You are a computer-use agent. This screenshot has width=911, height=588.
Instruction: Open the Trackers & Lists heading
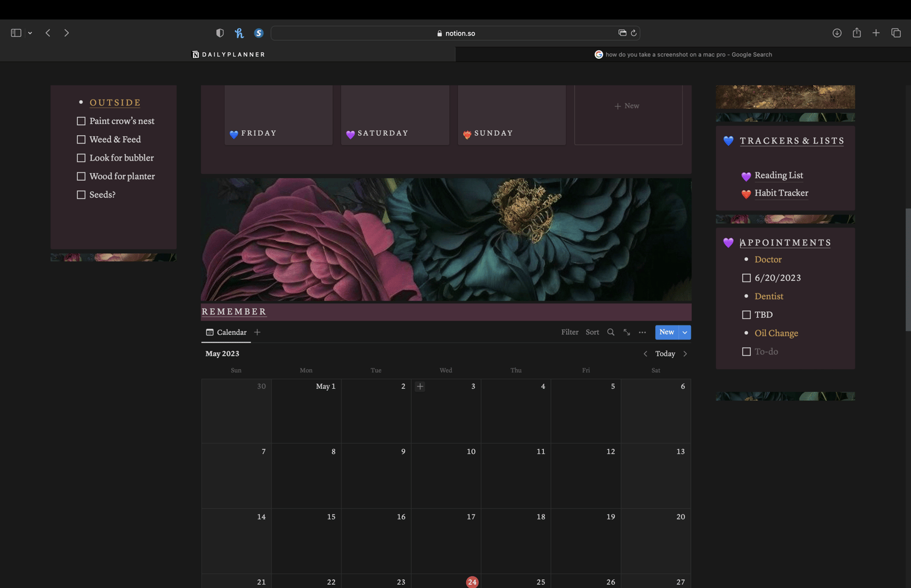tap(792, 141)
